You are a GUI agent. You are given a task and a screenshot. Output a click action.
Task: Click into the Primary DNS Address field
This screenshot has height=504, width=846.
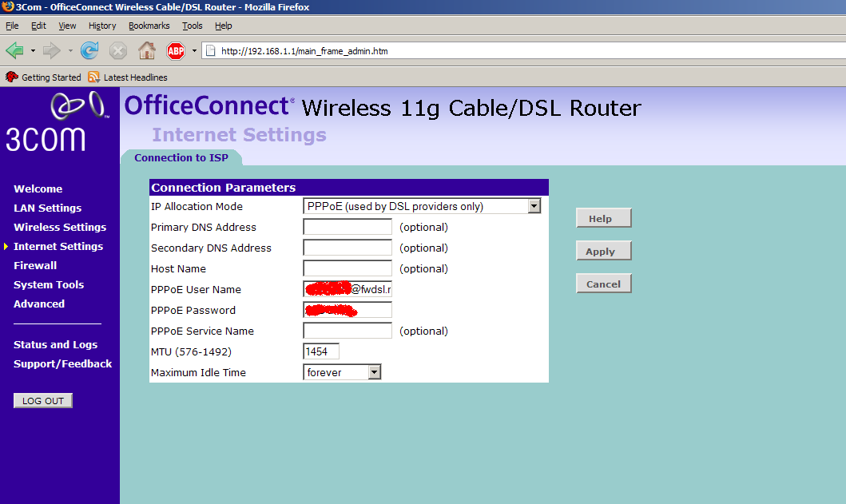point(348,227)
